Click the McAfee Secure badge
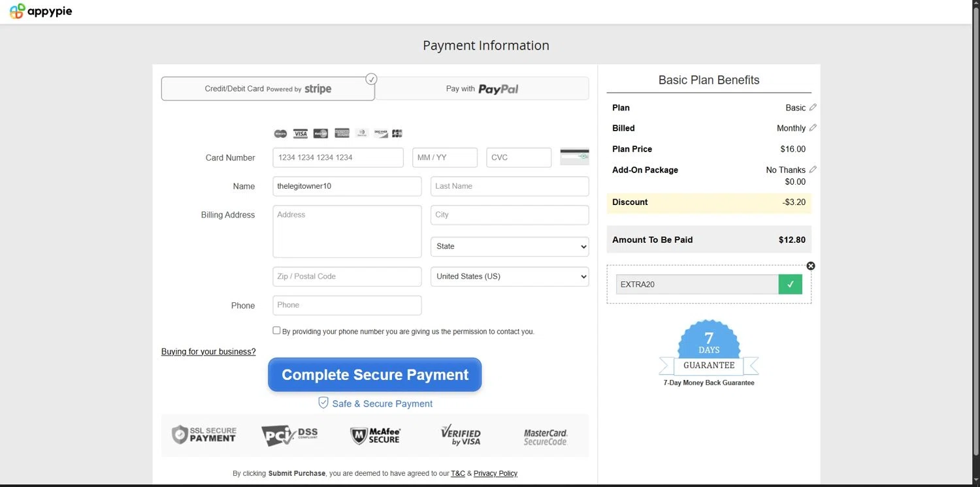The width and height of the screenshot is (980, 487). click(x=375, y=435)
